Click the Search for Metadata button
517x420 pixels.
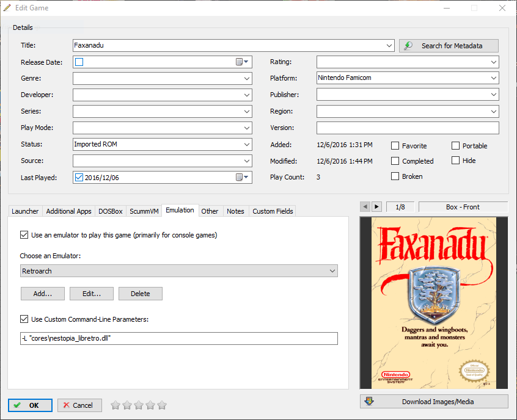(x=449, y=46)
